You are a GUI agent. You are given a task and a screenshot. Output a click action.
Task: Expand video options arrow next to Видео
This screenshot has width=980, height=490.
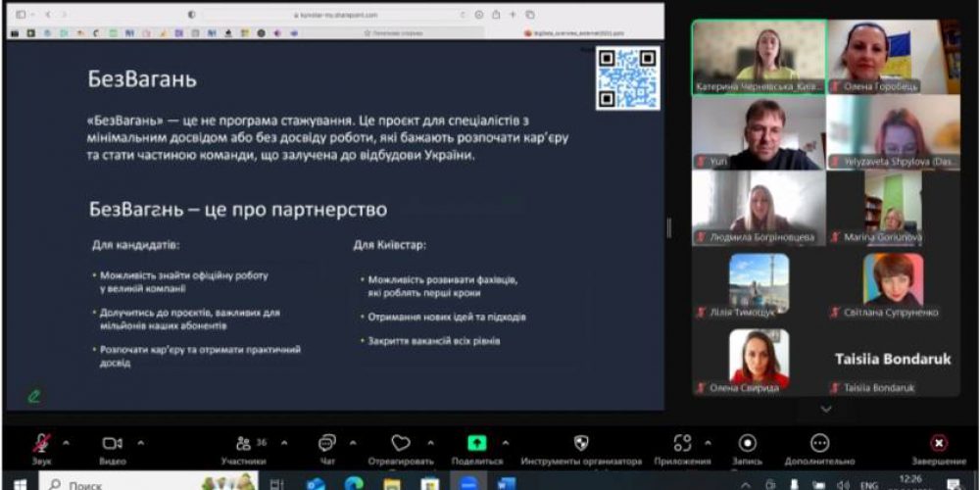(x=140, y=442)
